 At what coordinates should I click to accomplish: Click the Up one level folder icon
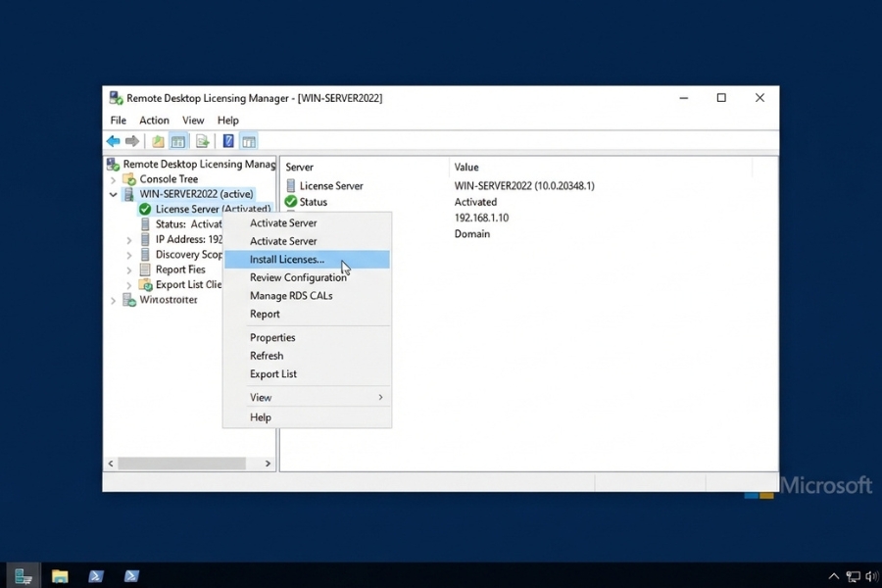click(x=158, y=141)
